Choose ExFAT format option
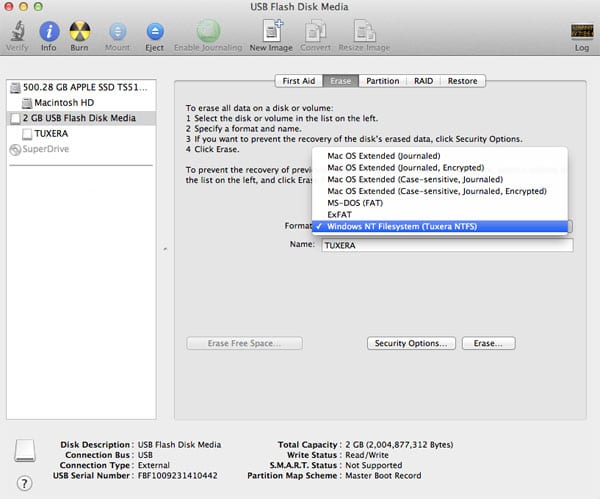600x499 pixels. (440, 215)
